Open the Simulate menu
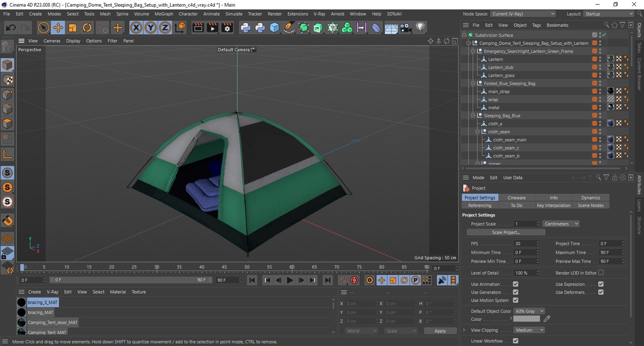 (234, 14)
